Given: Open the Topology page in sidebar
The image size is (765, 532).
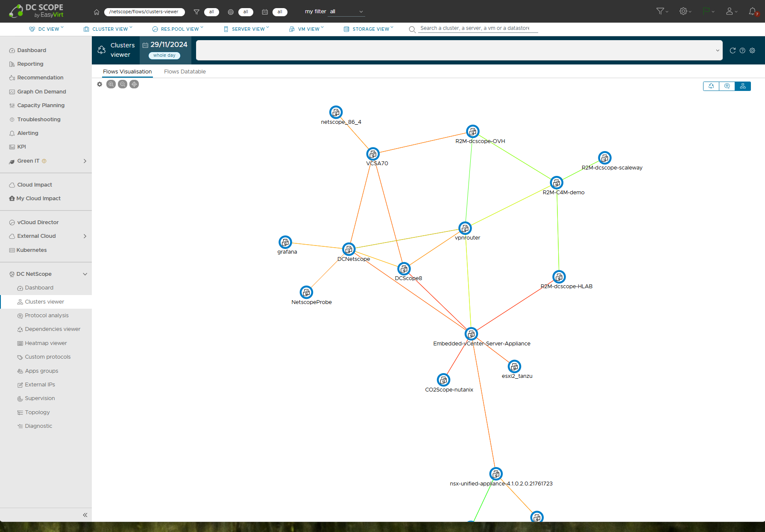Looking at the screenshot, I should pos(37,412).
